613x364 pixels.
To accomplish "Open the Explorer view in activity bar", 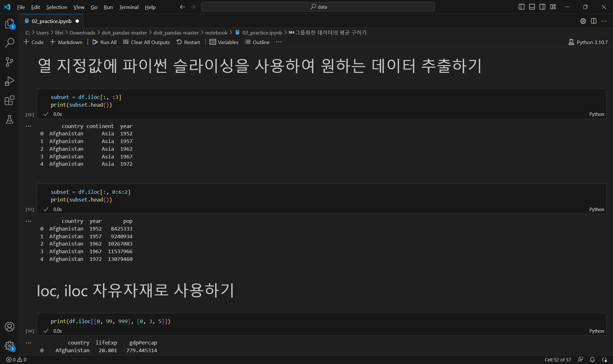I will (x=10, y=24).
